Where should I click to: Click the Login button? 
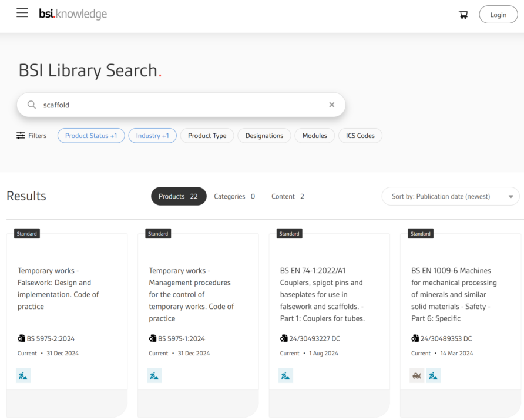[498, 15]
